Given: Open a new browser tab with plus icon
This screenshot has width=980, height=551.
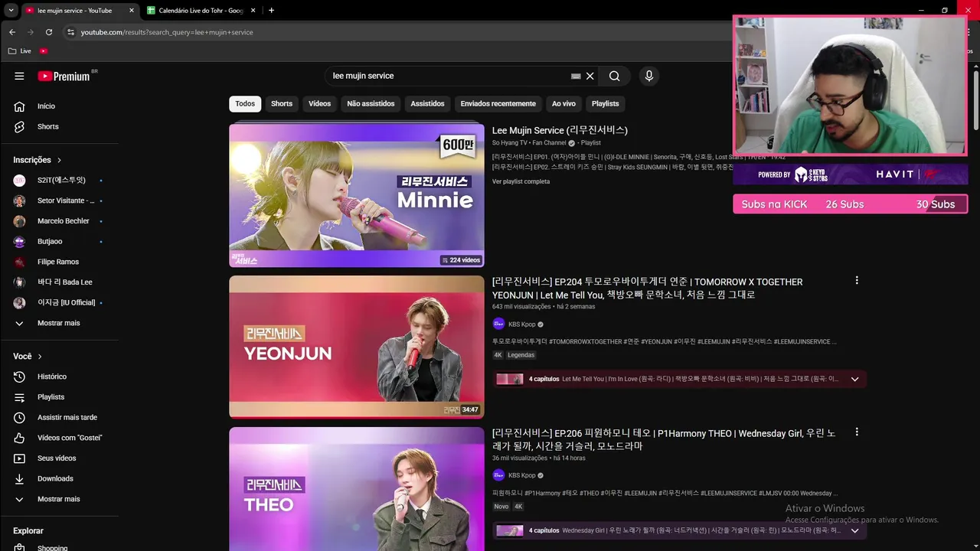Looking at the screenshot, I should pyautogui.click(x=271, y=10).
